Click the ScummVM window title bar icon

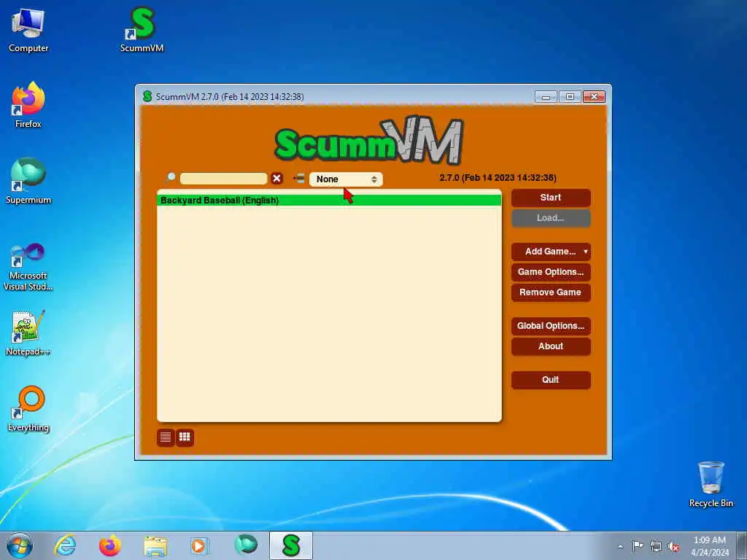pos(147,97)
